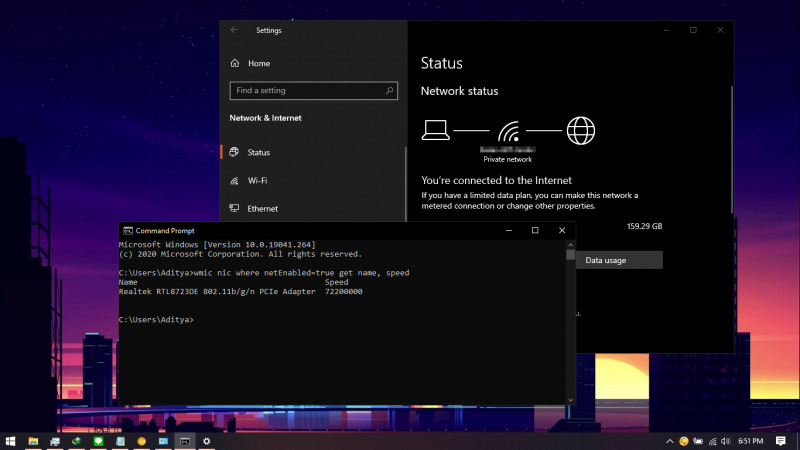The height and width of the screenshot is (450, 800).
Task: Minimize the Command Prompt window
Action: 509,231
